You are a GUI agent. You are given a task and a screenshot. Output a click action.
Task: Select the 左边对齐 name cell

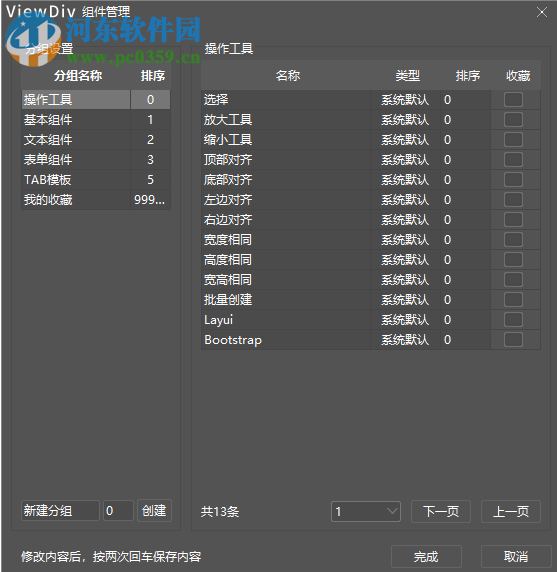coord(286,200)
